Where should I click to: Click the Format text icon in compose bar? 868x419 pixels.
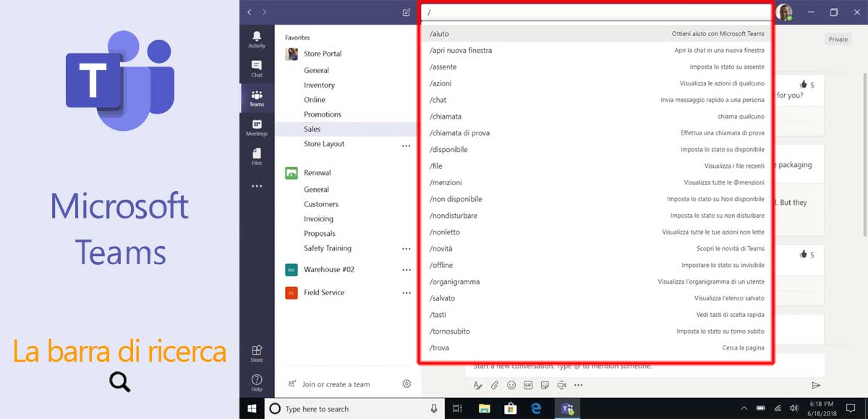click(477, 386)
